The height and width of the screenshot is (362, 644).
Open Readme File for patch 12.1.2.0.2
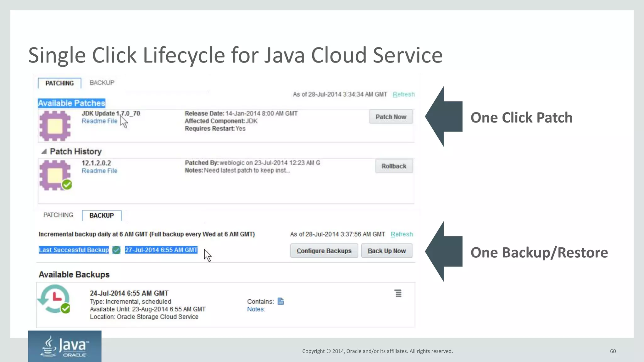pyautogui.click(x=99, y=171)
